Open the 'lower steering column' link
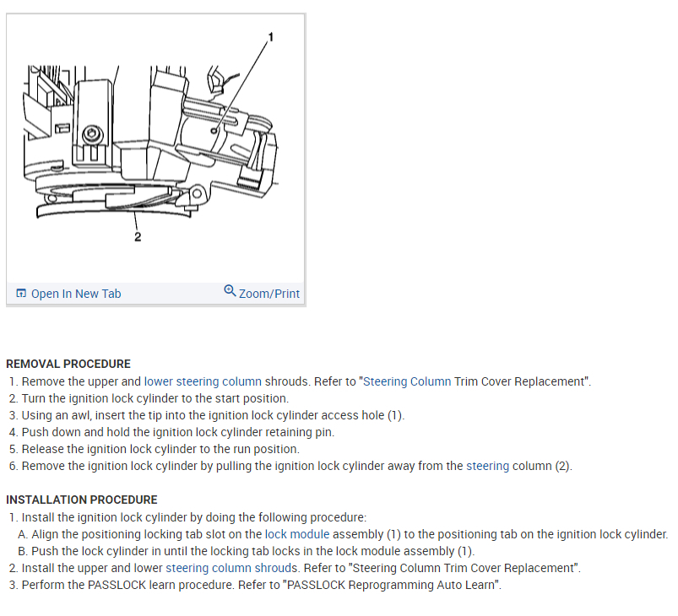The width and height of the screenshot is (678, 616). point(203,381)
